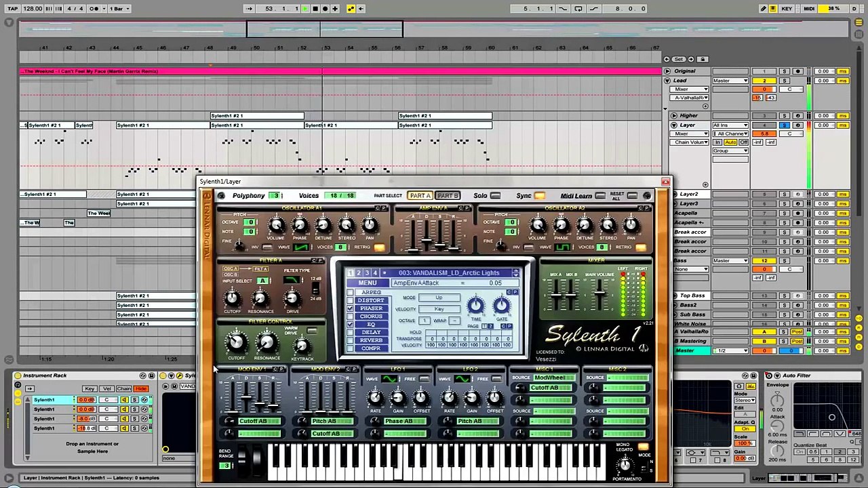
Task: Click the Oscillator A2 Volume knob
Action: [537, 226]
